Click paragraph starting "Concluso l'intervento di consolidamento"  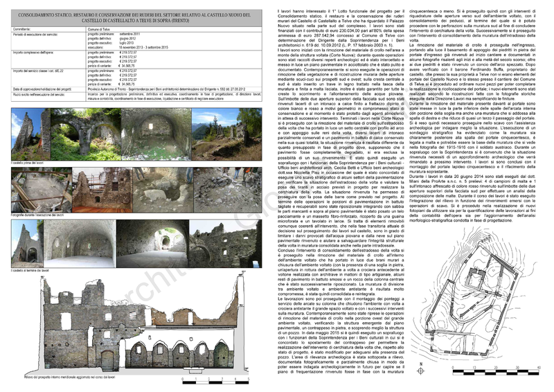(341, 271)
